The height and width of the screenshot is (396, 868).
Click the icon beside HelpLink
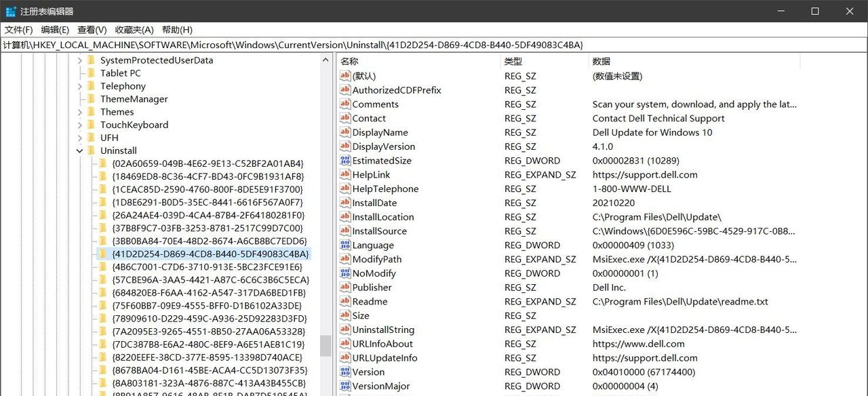coord(345,175)
